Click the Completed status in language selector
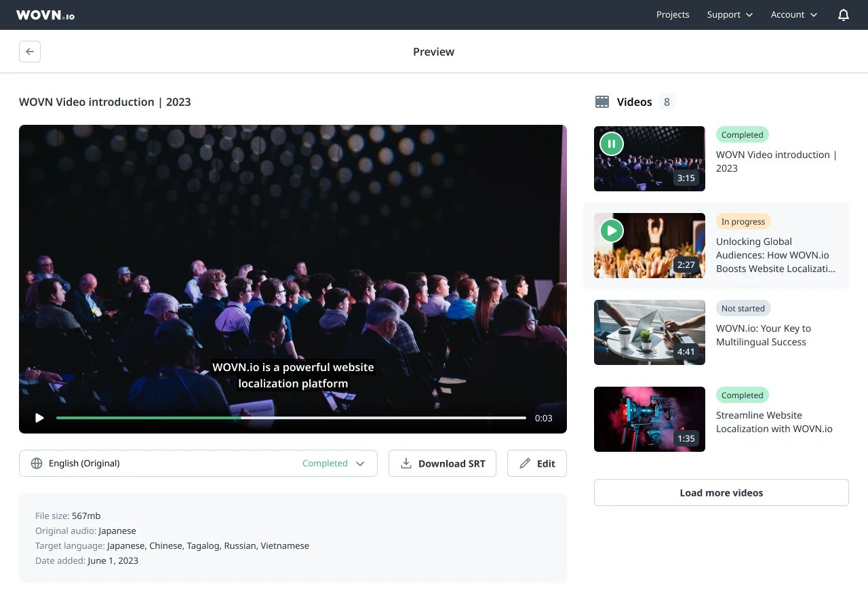This screenshot has width=868, height=597. 325,463
